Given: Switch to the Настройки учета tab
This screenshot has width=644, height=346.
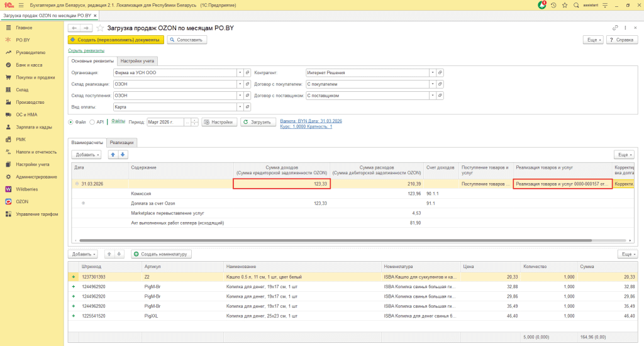Looking at the screenshot, I should (137, 61).
